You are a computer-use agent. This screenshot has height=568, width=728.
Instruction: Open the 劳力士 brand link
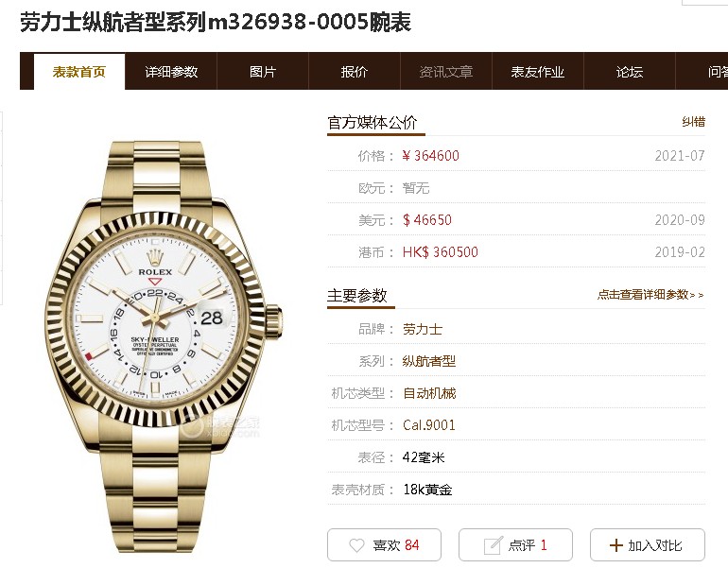coord(422,330)
